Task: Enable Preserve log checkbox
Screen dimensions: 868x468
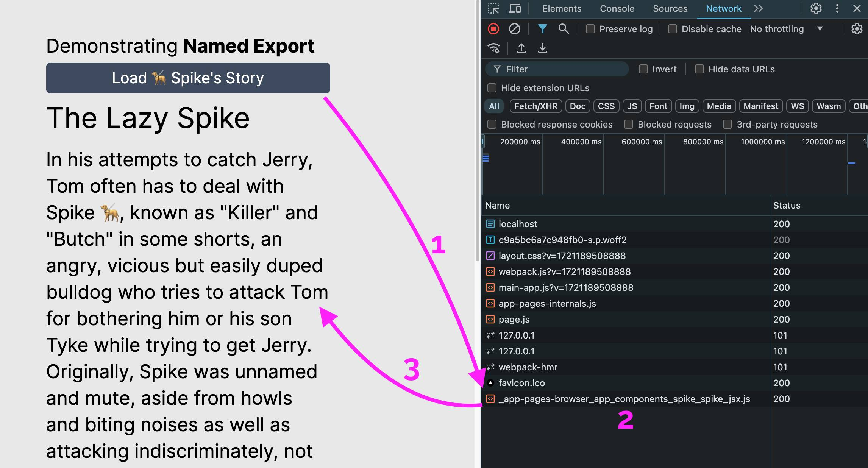Action: tap(590, 29)
